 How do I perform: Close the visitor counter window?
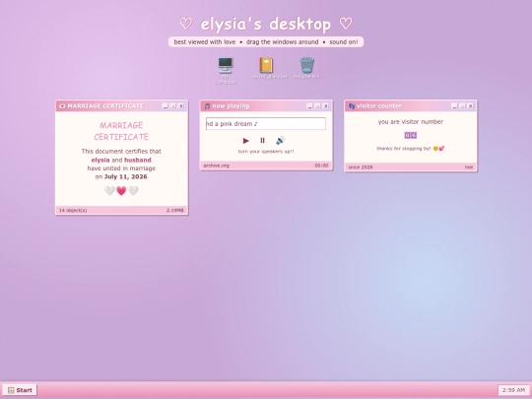(471, 105)
